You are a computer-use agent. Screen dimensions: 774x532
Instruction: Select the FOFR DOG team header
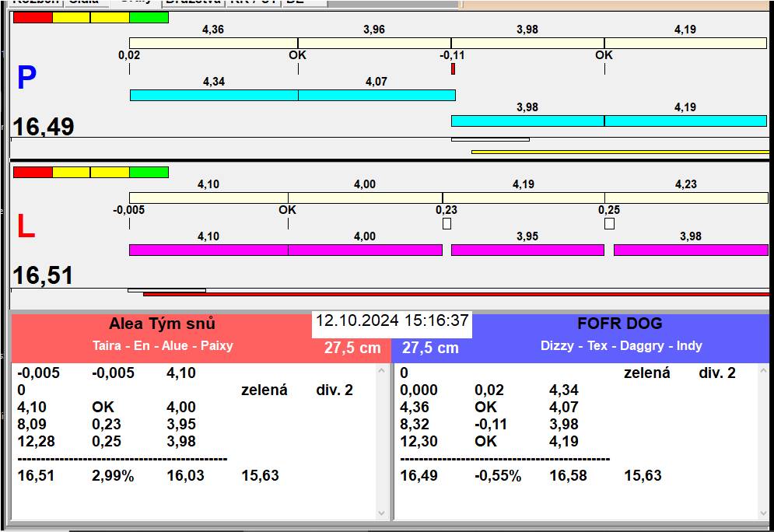[x=619, y=324]
